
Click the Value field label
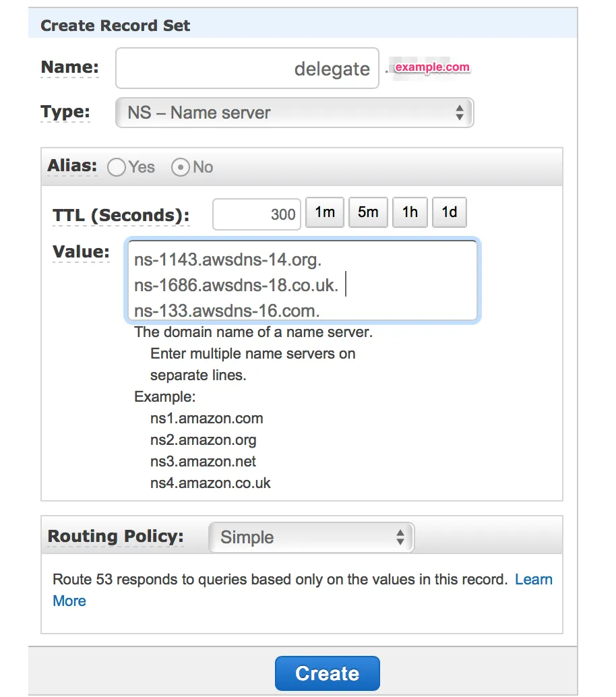click(81, 252)
